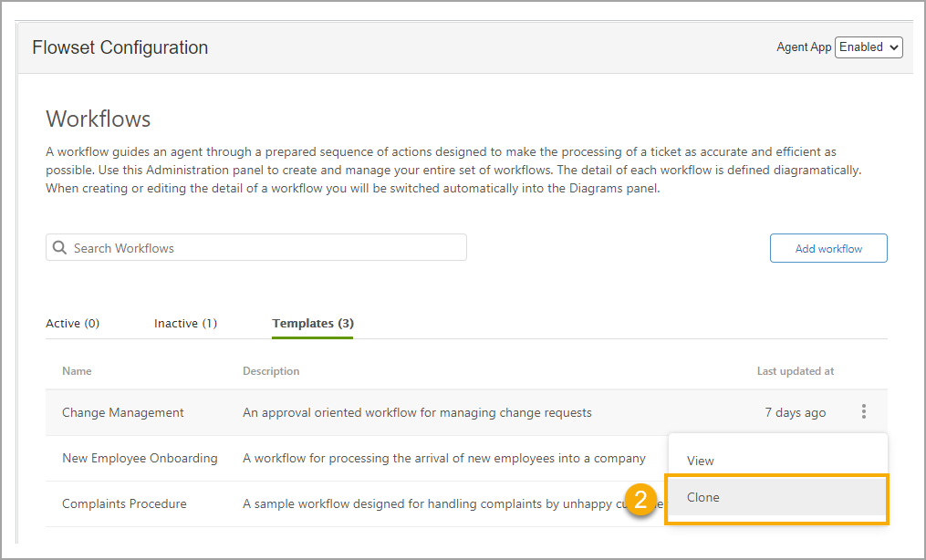Click the approval oriented workflow description text
The height and width of the screenshot is (560, 926).
click(x=417, y=412)
